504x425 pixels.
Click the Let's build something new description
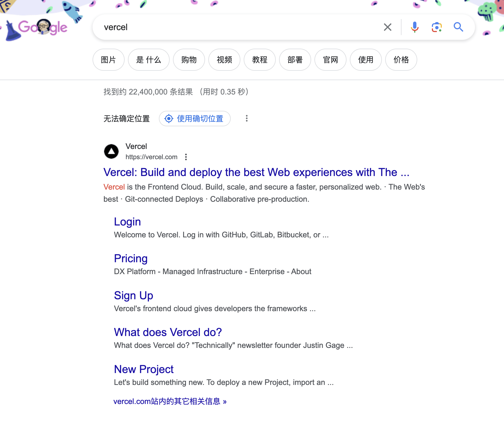point(224,382)
